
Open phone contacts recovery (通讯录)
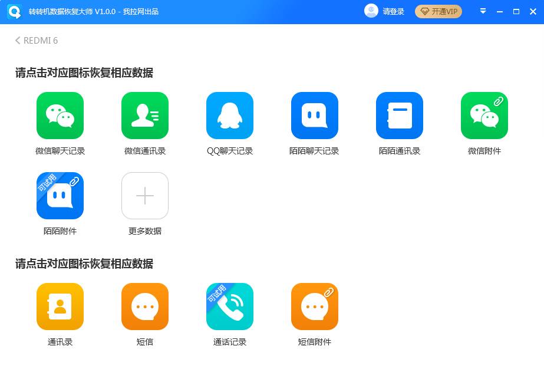click(x=60, y=307)
